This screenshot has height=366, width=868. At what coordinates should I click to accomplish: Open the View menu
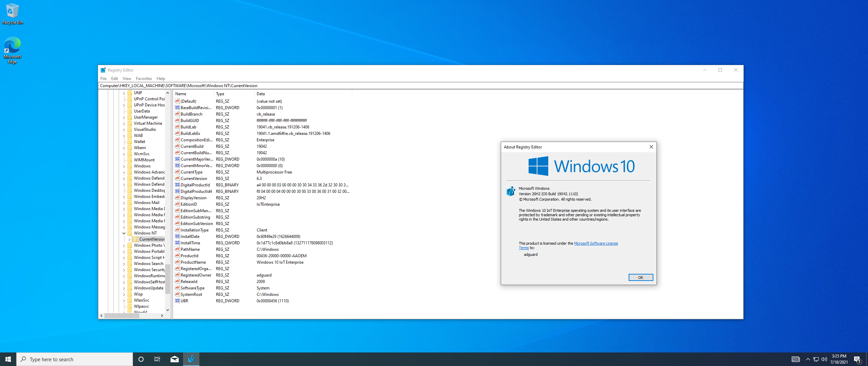(x=127, y=79)
